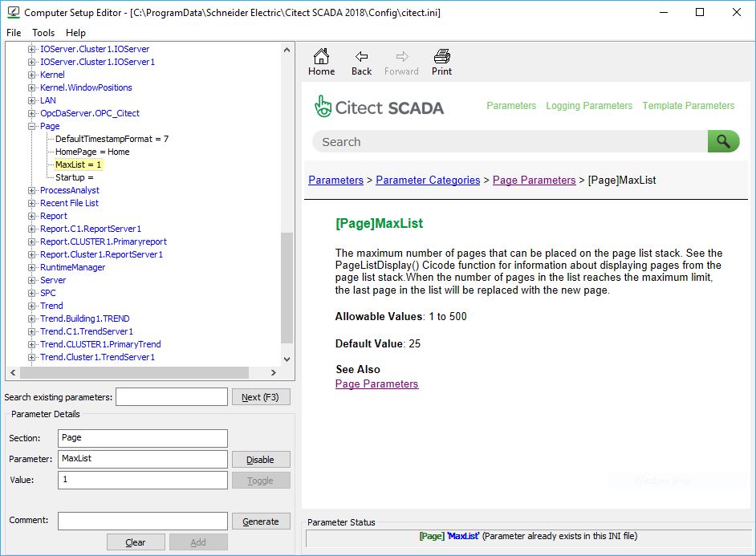
Task: Expand the LAN section
Action: pyautogui.click(x=32, y=101)
